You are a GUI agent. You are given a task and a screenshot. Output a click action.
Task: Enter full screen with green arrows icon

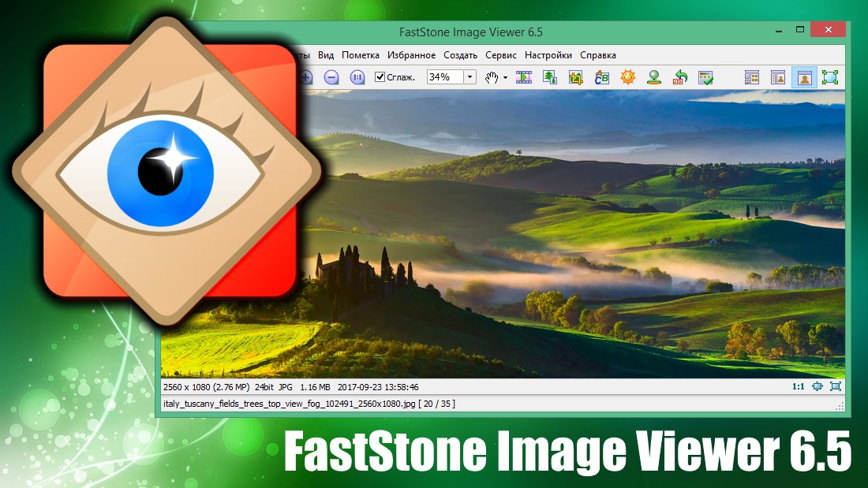[830, 77]
